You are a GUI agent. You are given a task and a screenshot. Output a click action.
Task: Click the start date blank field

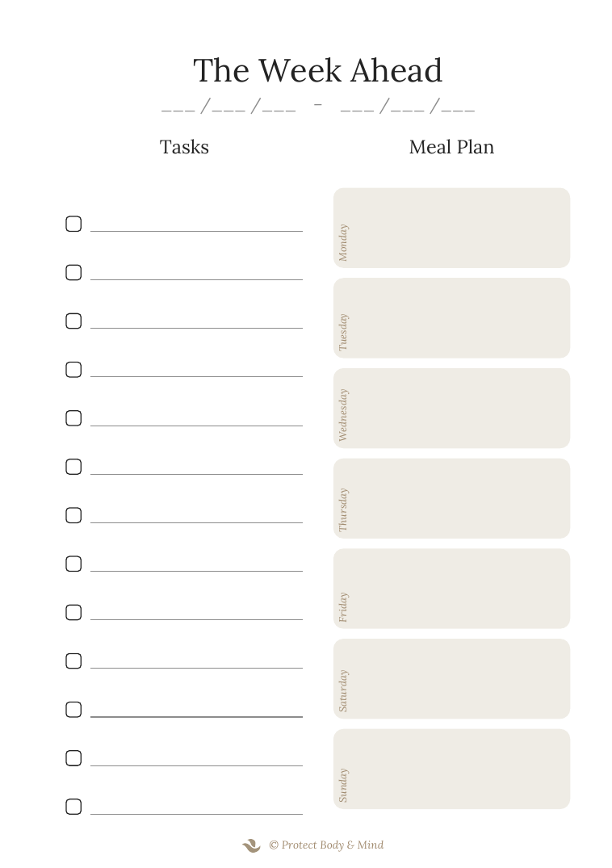[228, 105]
